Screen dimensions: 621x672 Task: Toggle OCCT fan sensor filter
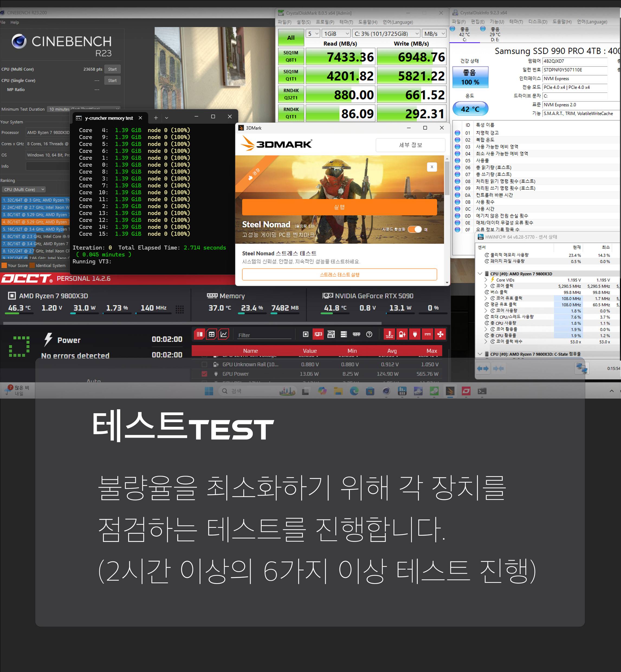coord(441,334)
